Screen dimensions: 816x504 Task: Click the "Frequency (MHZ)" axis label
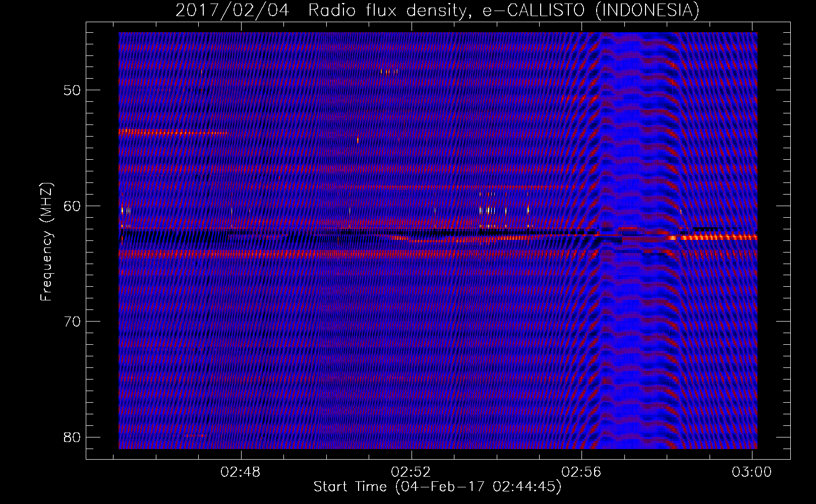[x=46, y=242]
